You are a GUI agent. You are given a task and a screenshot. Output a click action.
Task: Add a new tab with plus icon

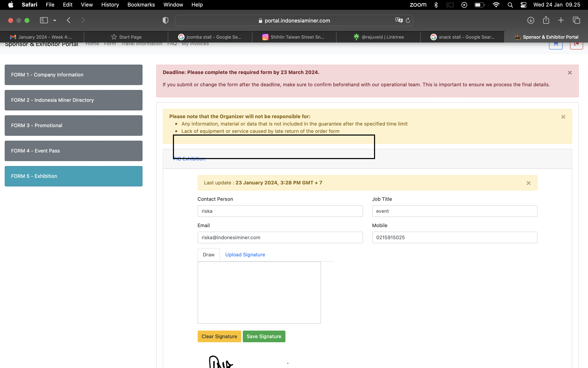pos(561,20)
